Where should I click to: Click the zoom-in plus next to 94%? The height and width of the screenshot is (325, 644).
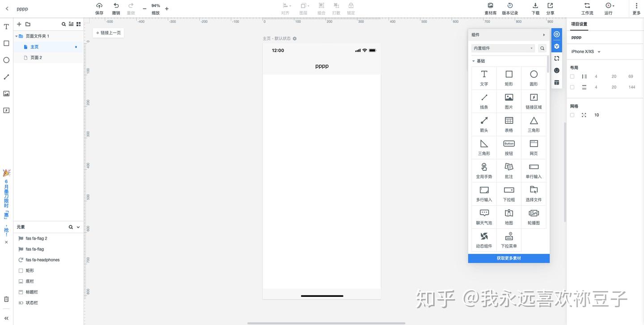[x=167, y=8]
